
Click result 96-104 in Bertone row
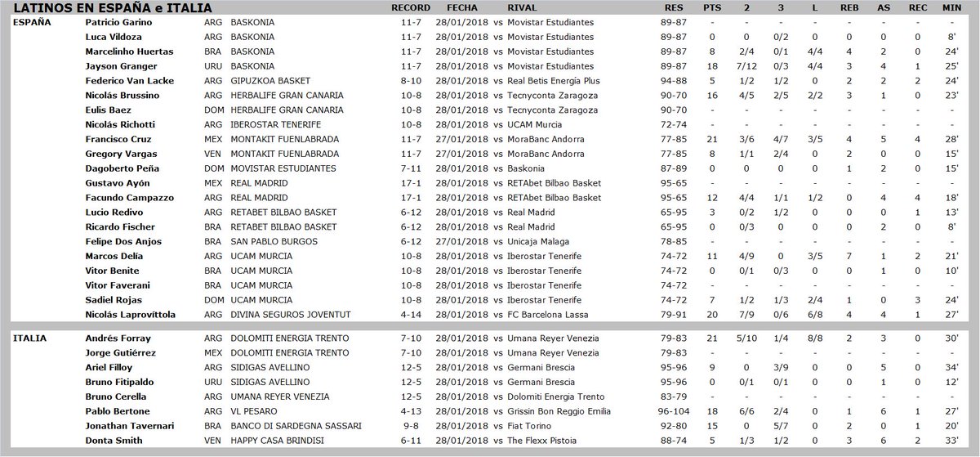pyautogui.click(x=673, y=411)
